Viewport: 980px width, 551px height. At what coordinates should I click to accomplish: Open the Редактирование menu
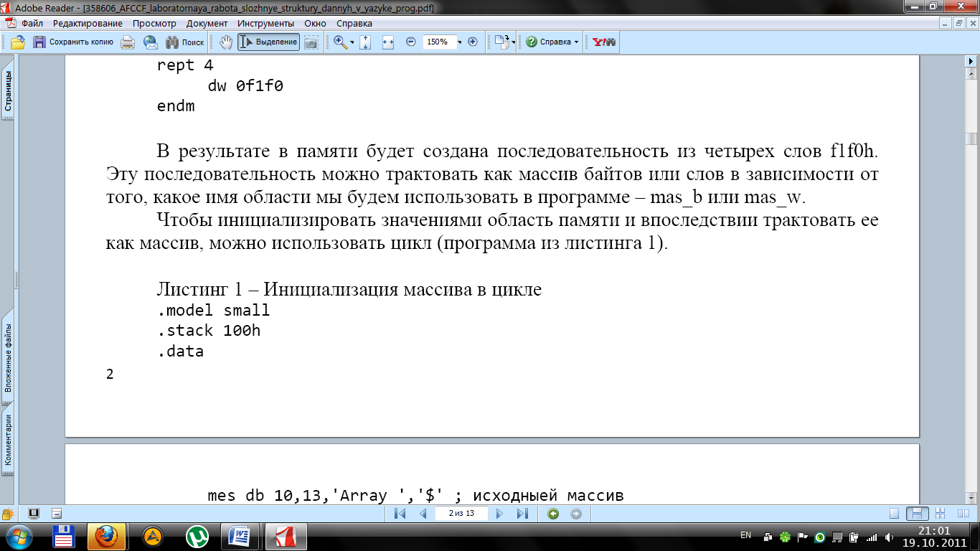[88, 23]
